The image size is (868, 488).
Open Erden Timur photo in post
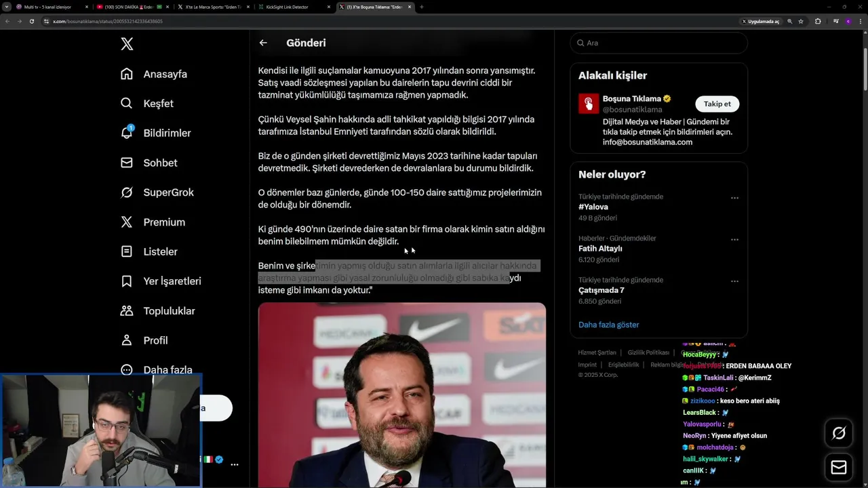[x=401, y=394]
